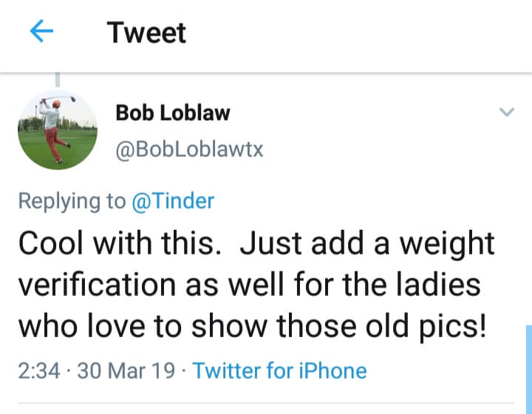The image size is (532, 414).
Task: Click the blue scrollbar on right edge
Action: pos(528,368)
